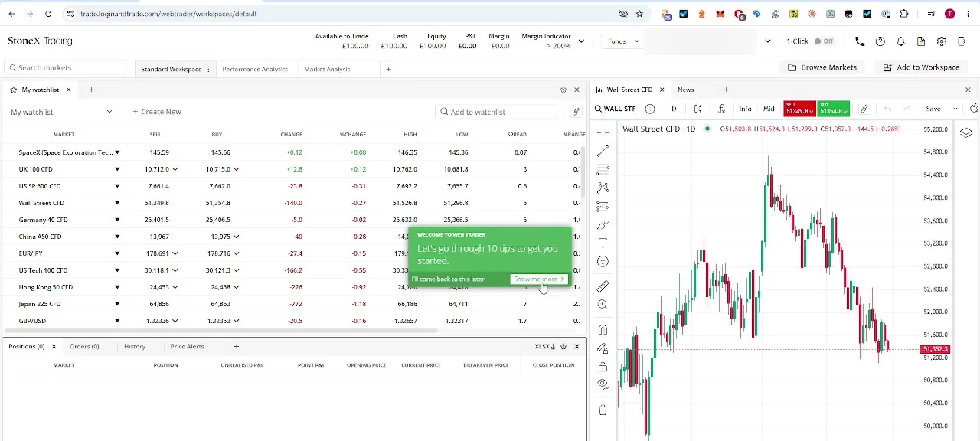Open the chart compare symbol button
980x441 pixels.
tap(650, 109)
